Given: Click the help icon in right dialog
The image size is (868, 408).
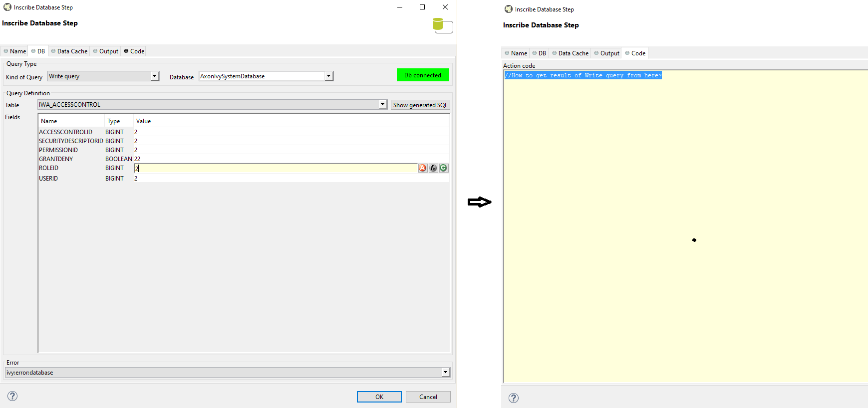Looking at the screenshot, I should coord(514,398).
